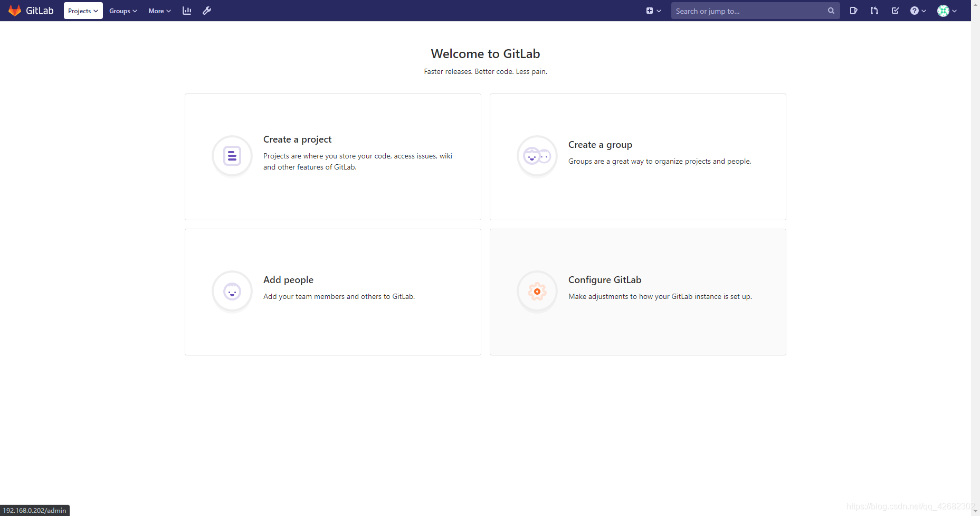Screen dimensions: 980x516
Task: Open Merge requests icon in navbar
Action: (x=874, y=11)
